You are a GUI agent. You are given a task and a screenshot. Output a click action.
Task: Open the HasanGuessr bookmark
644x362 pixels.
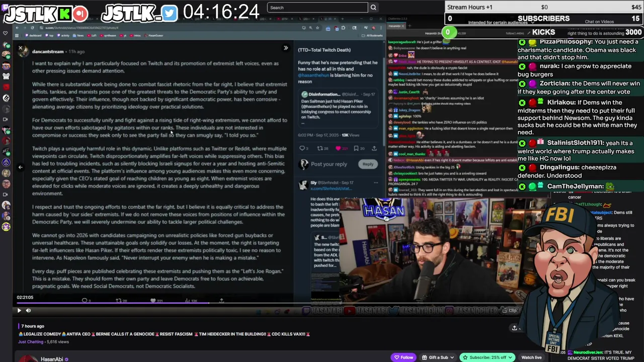[154, 36]
